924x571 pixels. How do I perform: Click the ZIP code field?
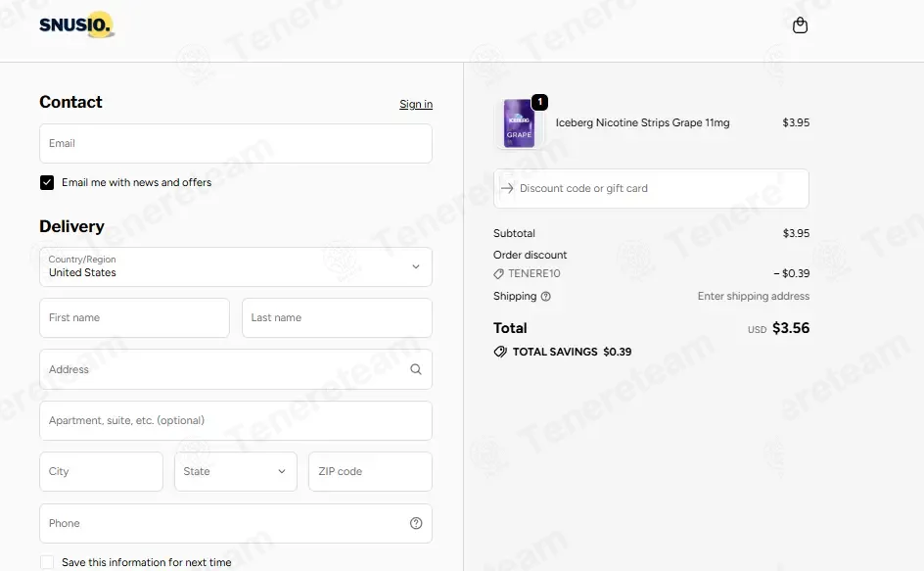tap(370, 471)
